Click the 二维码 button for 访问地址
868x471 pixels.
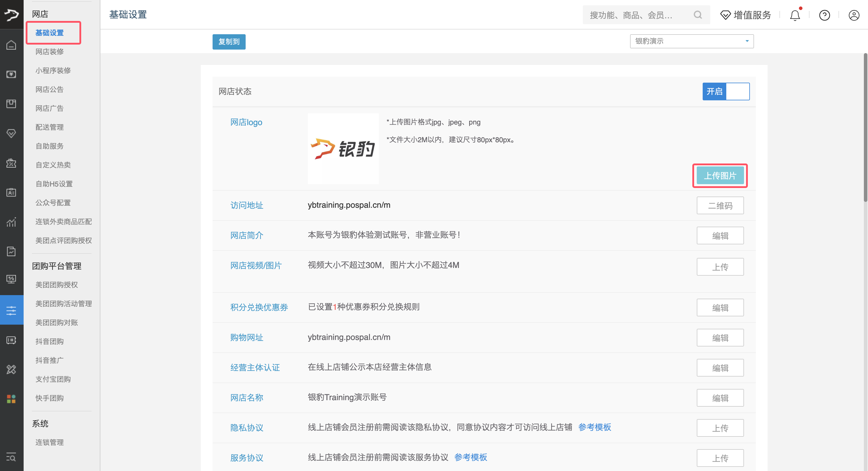click(720, 205)
